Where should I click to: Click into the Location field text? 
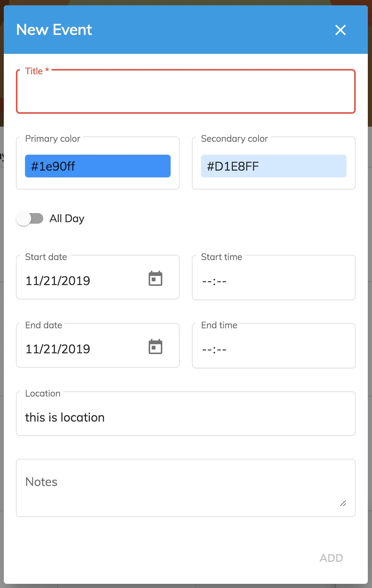point(65,417)
